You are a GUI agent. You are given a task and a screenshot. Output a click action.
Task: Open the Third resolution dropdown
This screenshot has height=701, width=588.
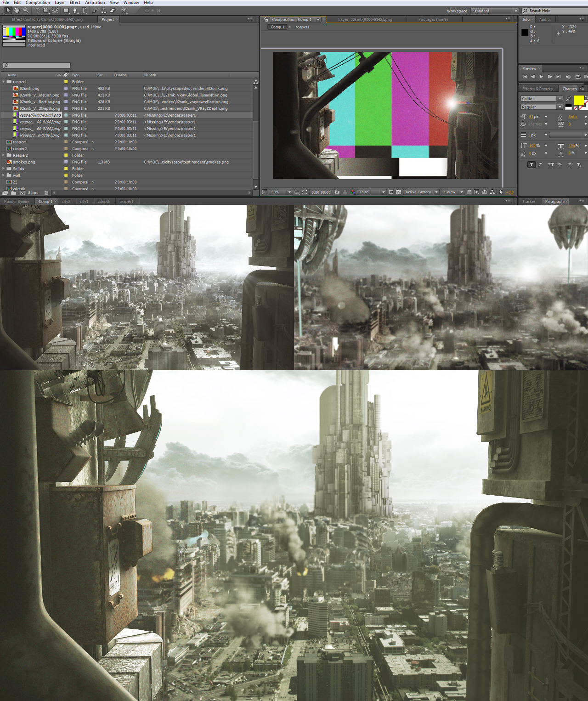coord(372,192)
